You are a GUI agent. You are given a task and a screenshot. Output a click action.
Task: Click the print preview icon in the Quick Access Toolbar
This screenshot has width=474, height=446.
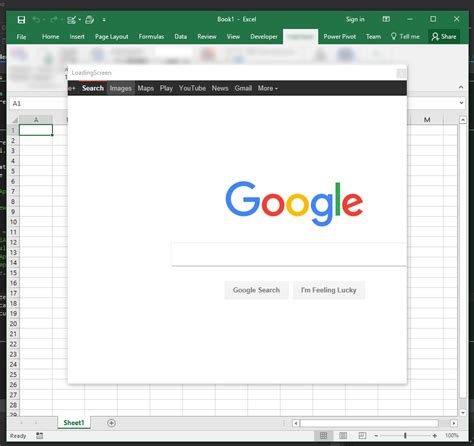89,20
